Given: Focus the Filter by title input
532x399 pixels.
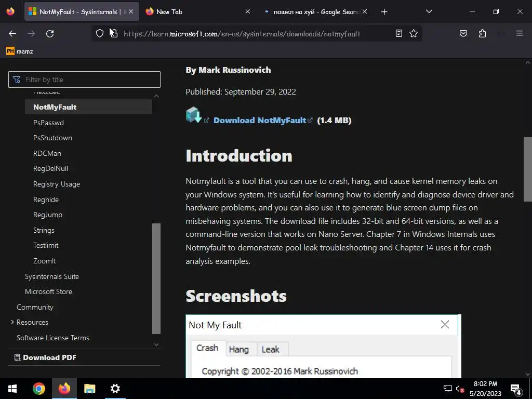Looking at the screenshot, I should pos(84,79).
